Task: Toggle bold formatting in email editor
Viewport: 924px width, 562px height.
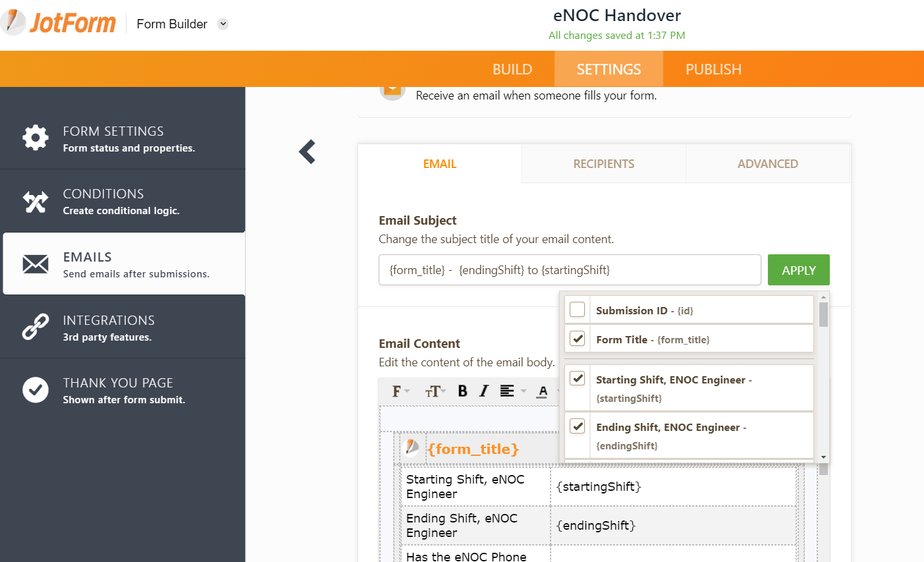Action: 462,391
